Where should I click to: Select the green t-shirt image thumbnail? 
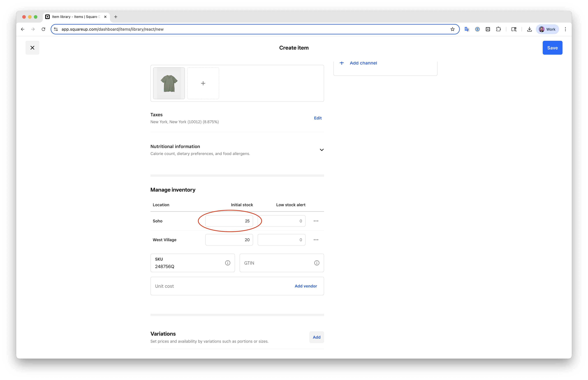pos(169,83)
